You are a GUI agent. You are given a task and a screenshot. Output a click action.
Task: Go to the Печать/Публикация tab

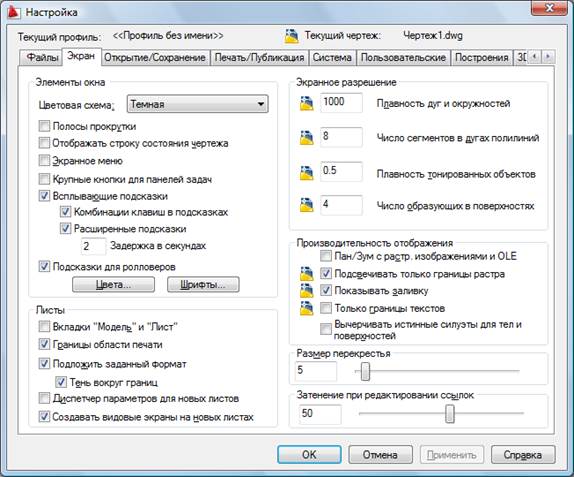pos(259,58)
